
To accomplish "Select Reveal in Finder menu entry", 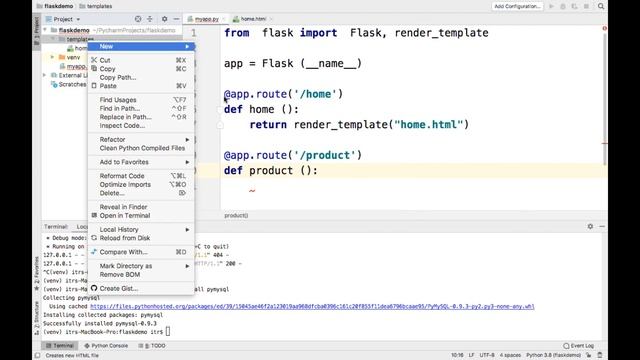I will click(141, 207).
